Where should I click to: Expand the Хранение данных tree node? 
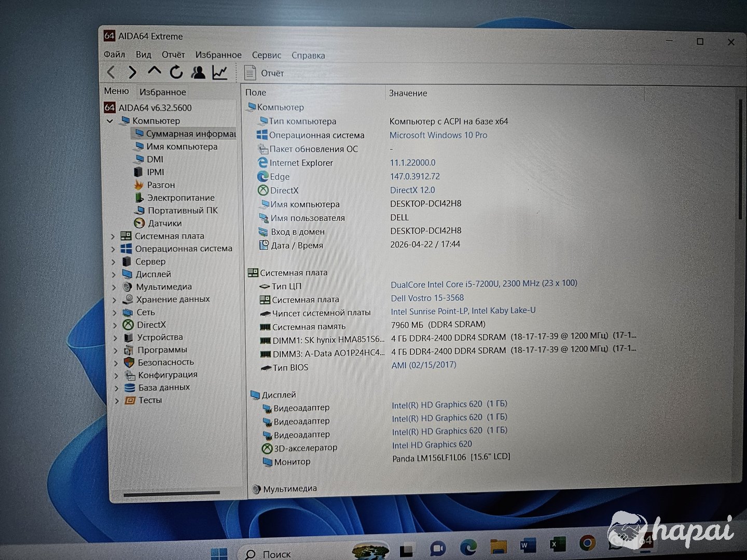click(115, 300)
